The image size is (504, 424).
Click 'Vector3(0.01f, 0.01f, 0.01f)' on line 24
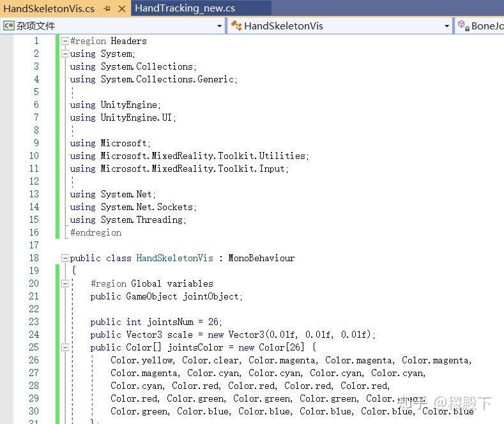point(300,335)
